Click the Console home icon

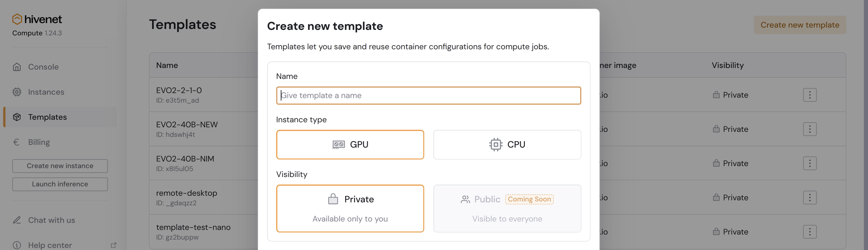tap(17, 67)
